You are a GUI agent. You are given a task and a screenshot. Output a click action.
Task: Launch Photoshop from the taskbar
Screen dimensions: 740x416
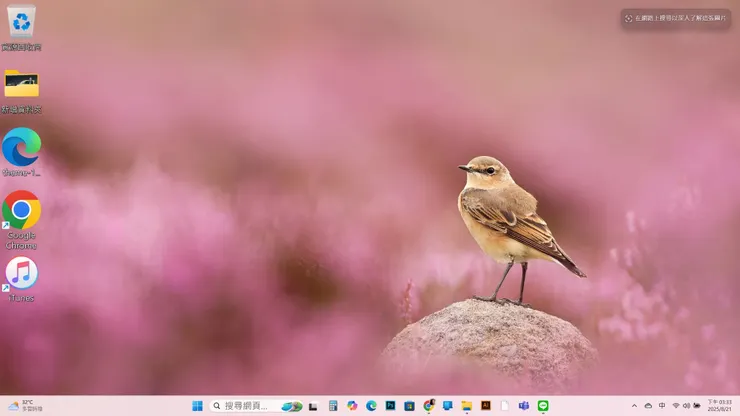390,406
